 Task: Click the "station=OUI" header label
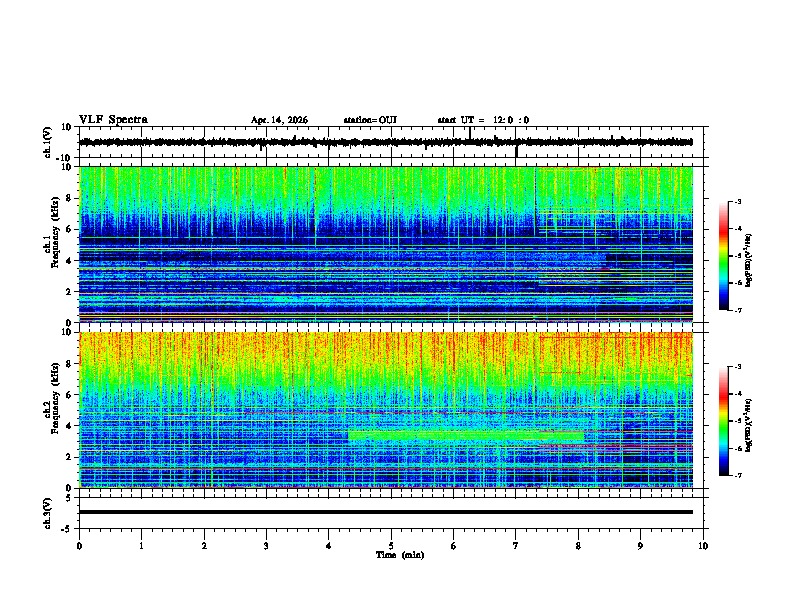370,120
